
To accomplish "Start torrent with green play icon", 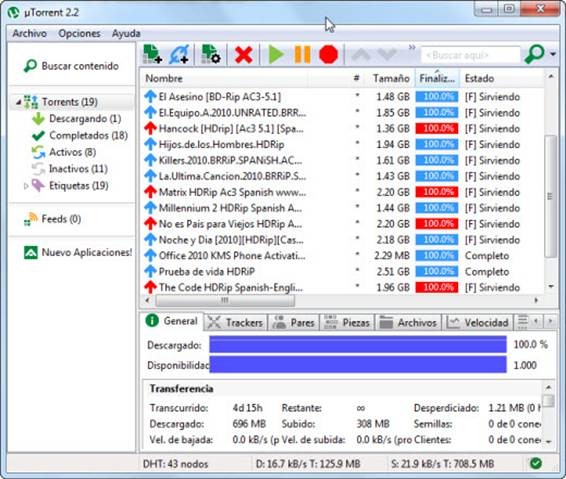I will click(x=276, y=55).
